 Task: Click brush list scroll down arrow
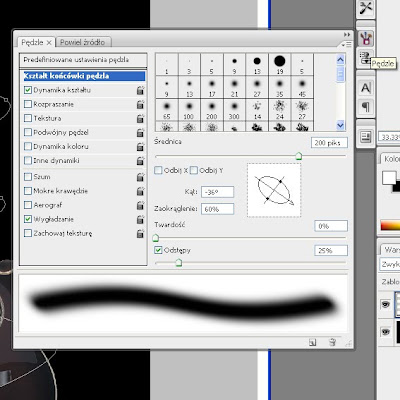click(x=340, y=125)
